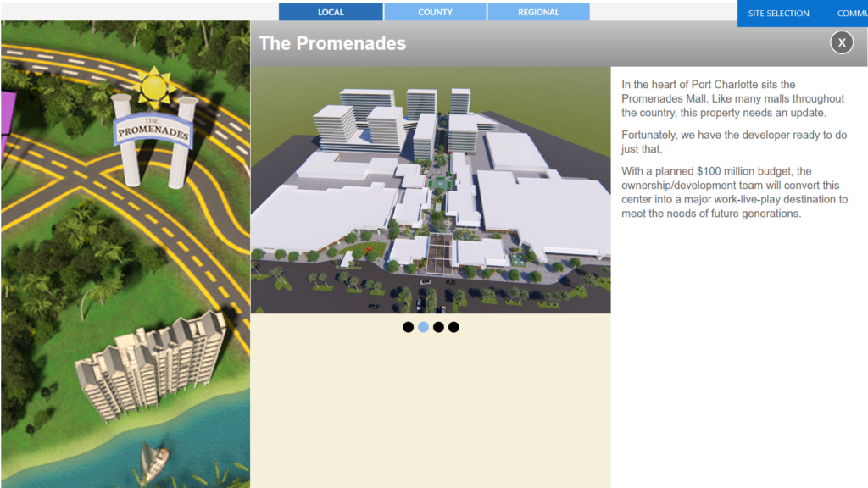
Task: Select the highlighted blue carousel dot
Action: tap(423, 327)
